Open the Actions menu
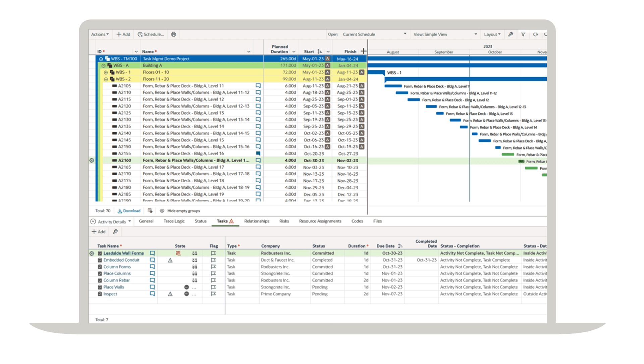Image resolution: width=644 pixels, height=364 pixels. click(x=100, y=34)
